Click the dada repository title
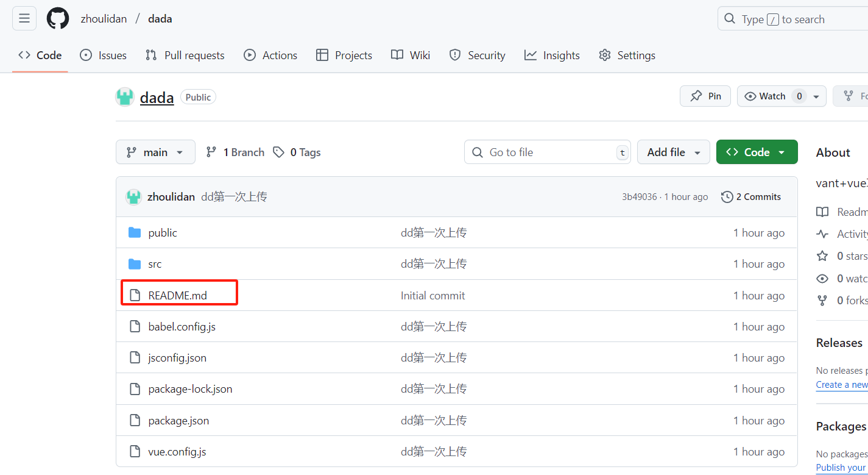 [x=157, y=98]
